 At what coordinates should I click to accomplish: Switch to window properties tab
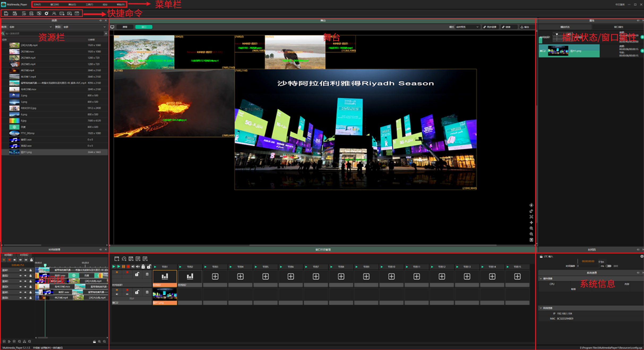[618, 27]
